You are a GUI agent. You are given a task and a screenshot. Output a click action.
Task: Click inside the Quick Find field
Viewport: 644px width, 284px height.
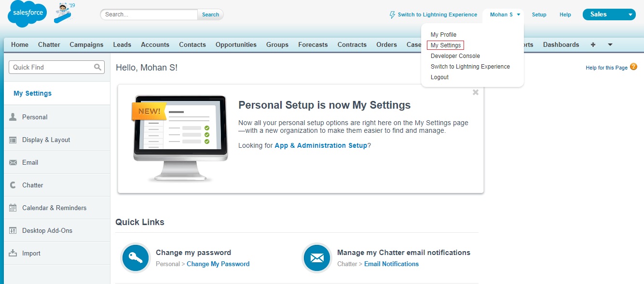coord(53,67)
